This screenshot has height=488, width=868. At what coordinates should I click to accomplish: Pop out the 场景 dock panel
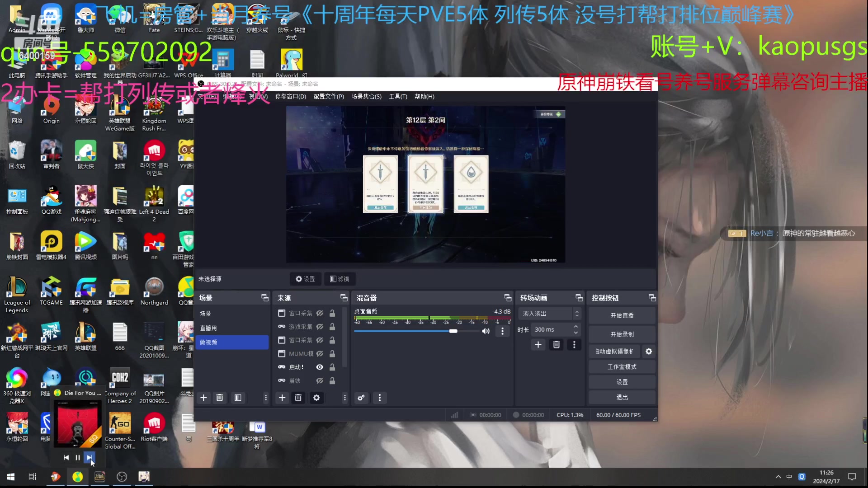(265, 298)
